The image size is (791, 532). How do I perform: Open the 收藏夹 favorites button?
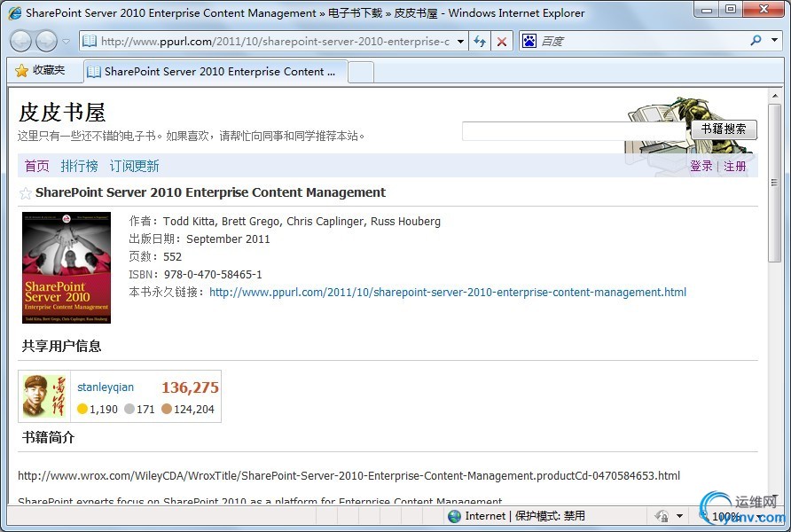click(41, 71)
